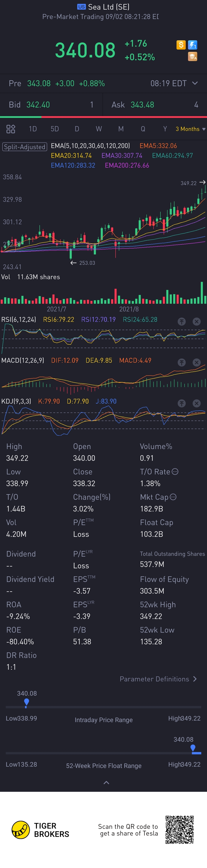
Task: Tap the Pre price 343.08
Action: point(39,83)
